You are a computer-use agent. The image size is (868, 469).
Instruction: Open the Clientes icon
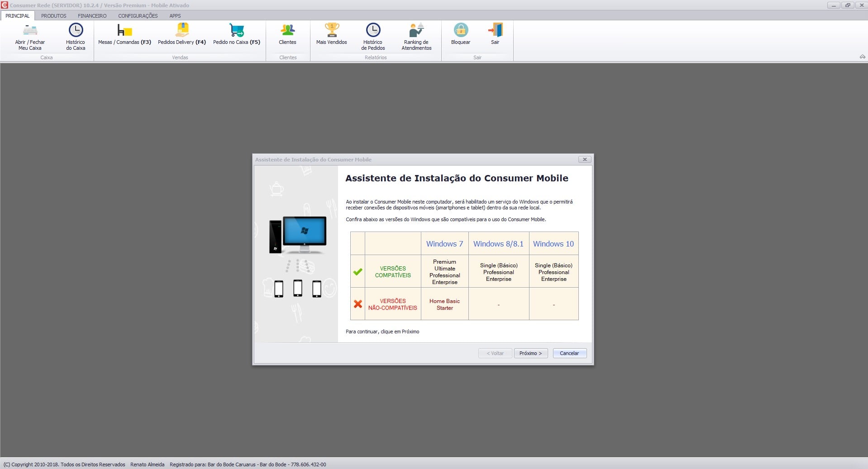tap(287, 31)
